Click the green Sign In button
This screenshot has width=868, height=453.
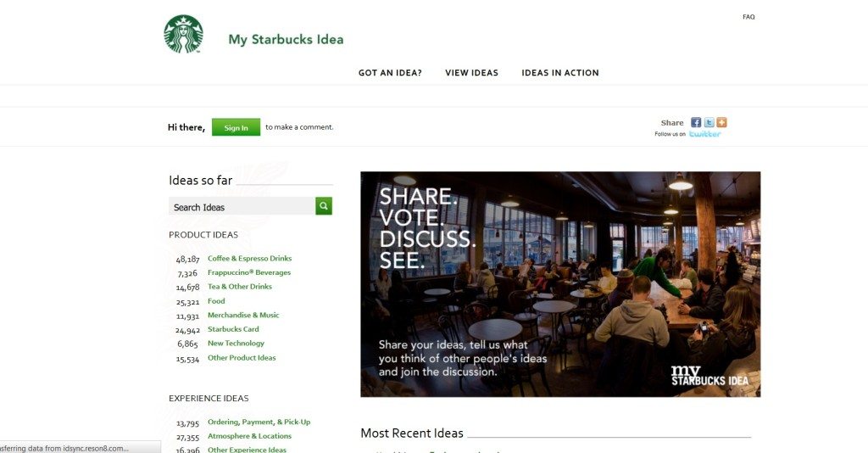tap(236, 127)
